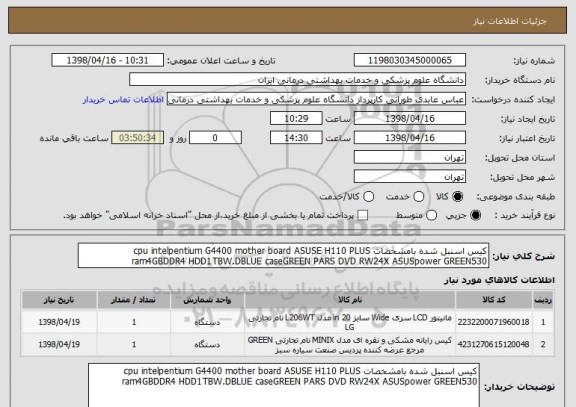576x407 pixels.
Task: Select the LCD monitor row in table
Action: click(x=288, y=322)
